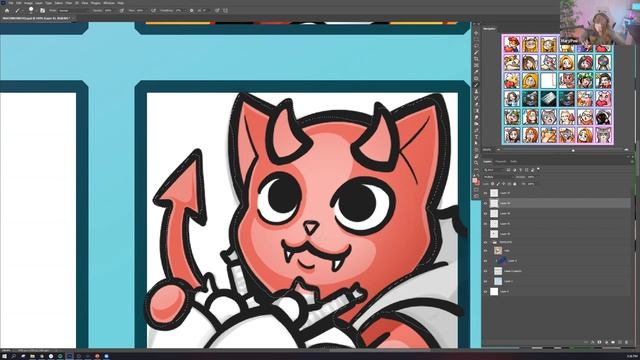Select the Lasso tool
Image resolution: width=640 pixels, height=360 pixels.
tap(476, 46)
